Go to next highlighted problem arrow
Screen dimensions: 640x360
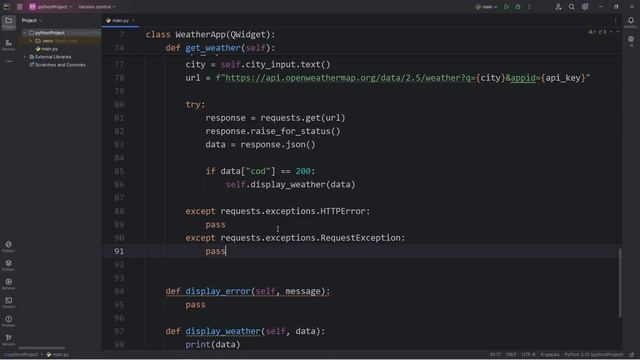coord(618,32)
